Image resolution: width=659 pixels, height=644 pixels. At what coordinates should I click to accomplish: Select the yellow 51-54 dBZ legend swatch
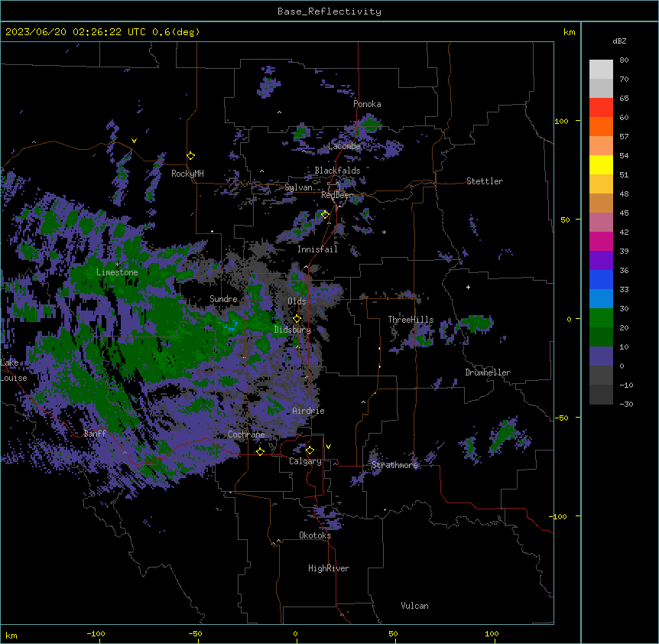coord(601,165)
